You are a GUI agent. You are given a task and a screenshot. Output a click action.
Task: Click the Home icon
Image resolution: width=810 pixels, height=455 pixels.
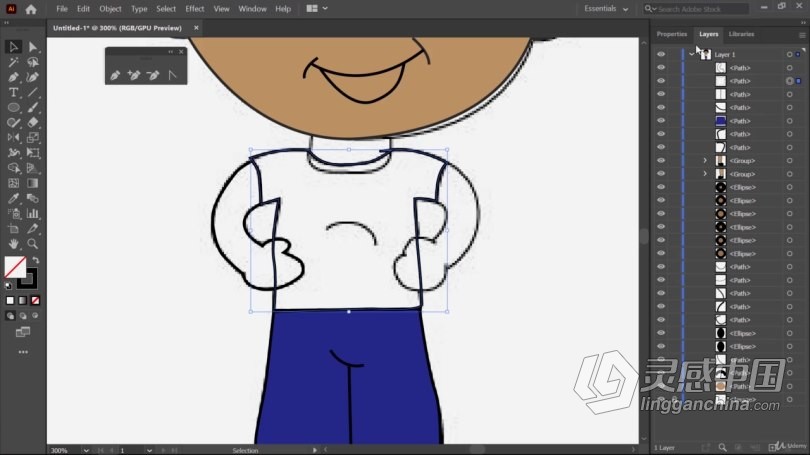click(31, 9)
